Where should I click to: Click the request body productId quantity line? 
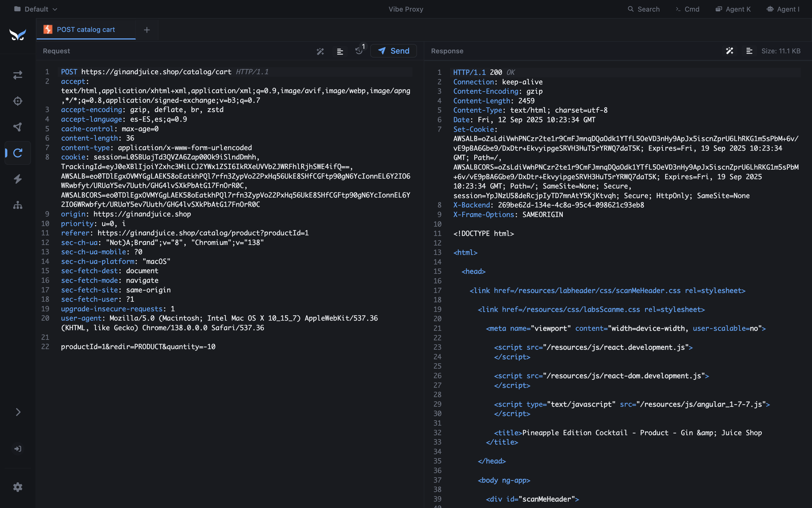point(138,347)
